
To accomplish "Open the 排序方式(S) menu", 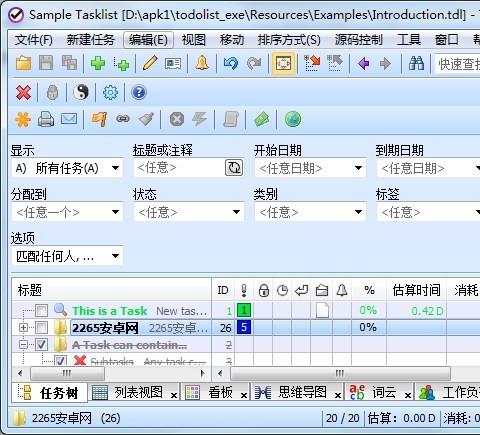I will pos(289,40).
